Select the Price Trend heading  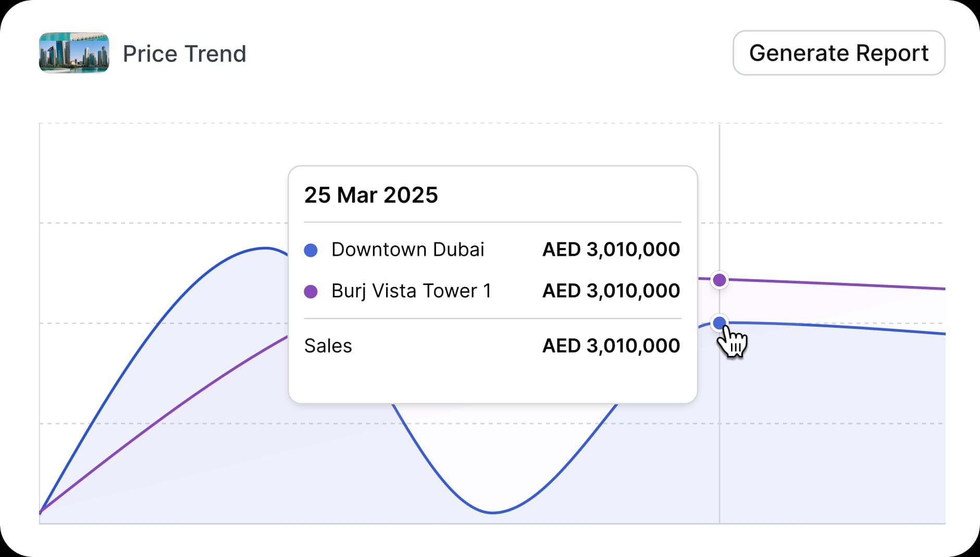click(x=184, y=54)
